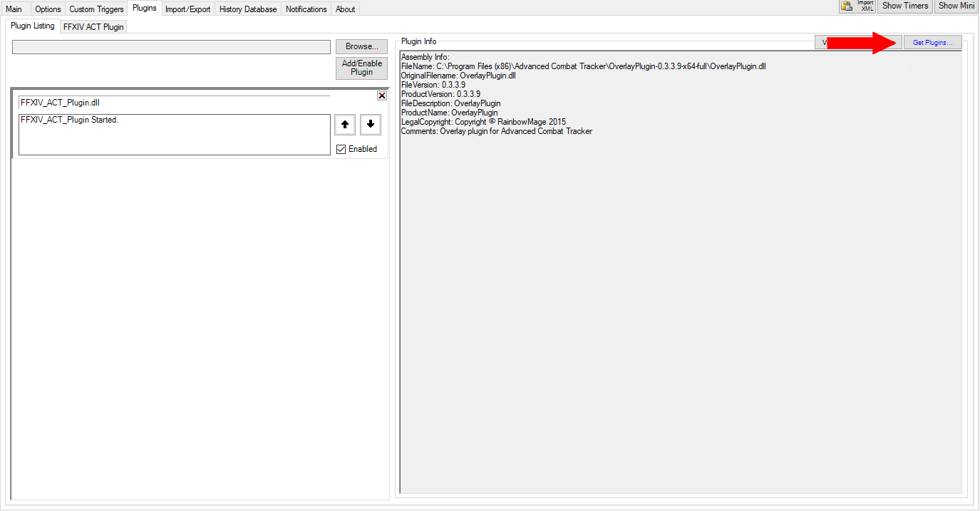Remove FFXIV_ACT_Plugin with the red X
This screenshot has height=511, width=980.
coord(382,96)
